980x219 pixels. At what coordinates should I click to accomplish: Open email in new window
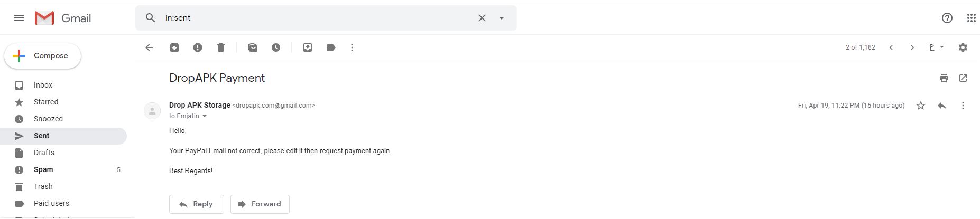point(963,78)
